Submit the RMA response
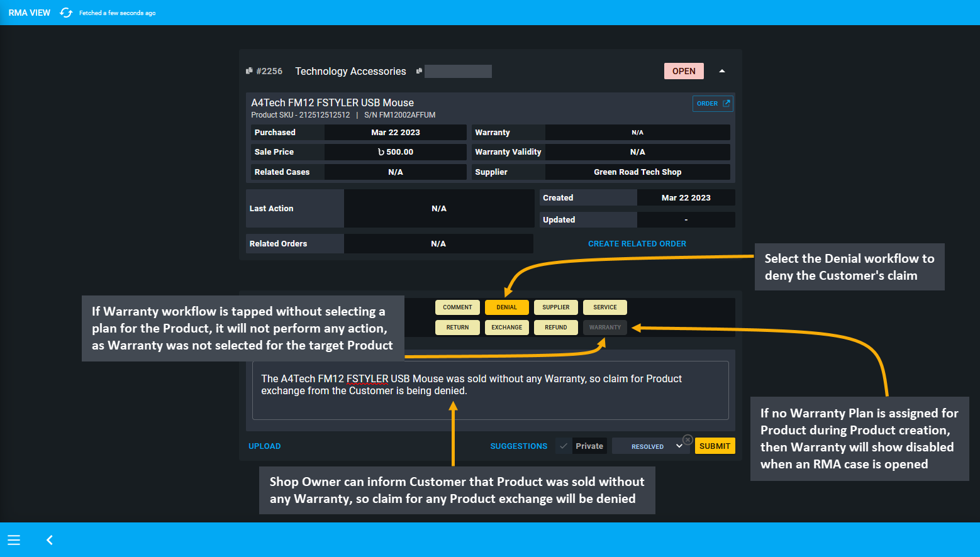Screen dimensions: 980x557 715,446
